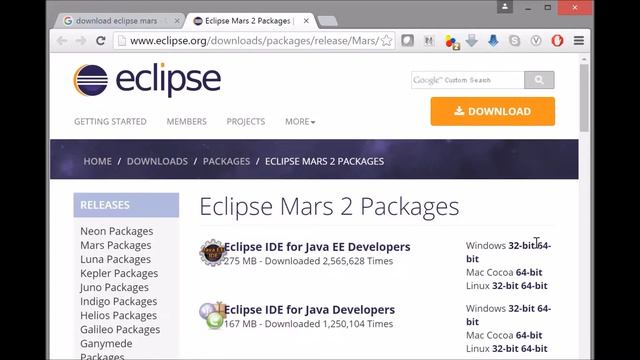Click the Chrome user profile icon
Image resolution: width=640 pixels, height=360 pixels.
point(505,7)
